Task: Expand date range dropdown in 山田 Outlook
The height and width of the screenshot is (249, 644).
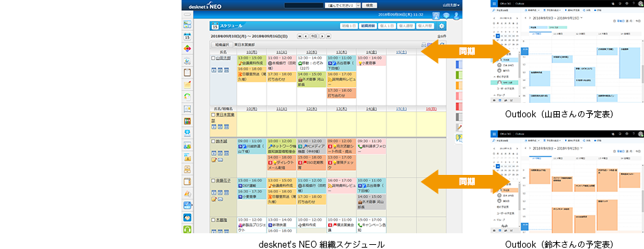Action: 581,19
